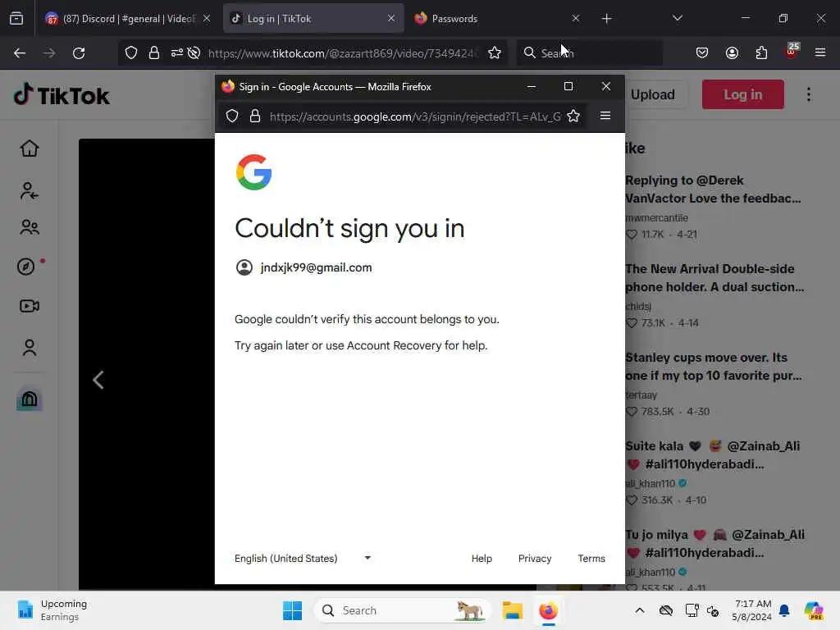840x630 pixels.
Task: Click the popup tracking protection shield icon
Action: pos(232,116)
